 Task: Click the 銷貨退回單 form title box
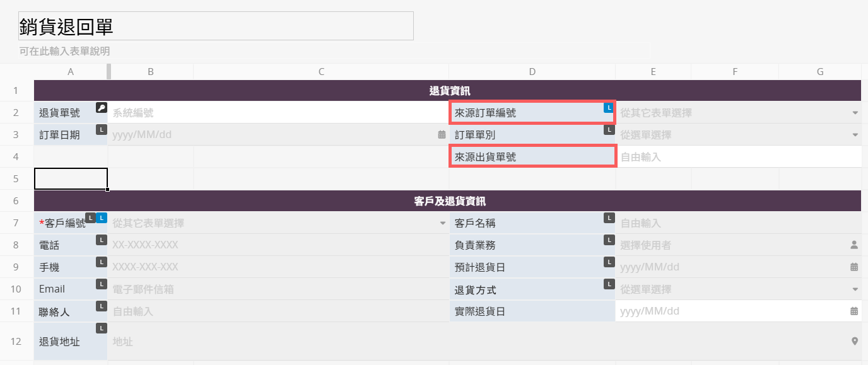[x=216, y=26]
